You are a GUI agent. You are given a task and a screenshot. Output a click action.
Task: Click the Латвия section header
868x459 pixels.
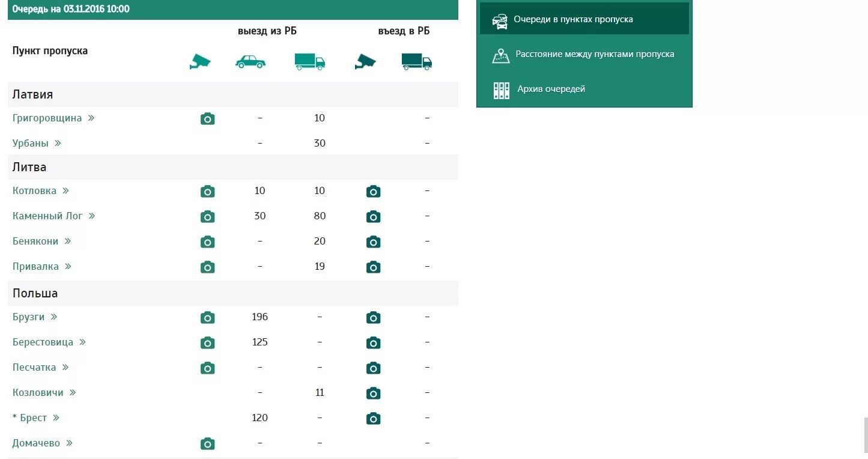point(233,94)
